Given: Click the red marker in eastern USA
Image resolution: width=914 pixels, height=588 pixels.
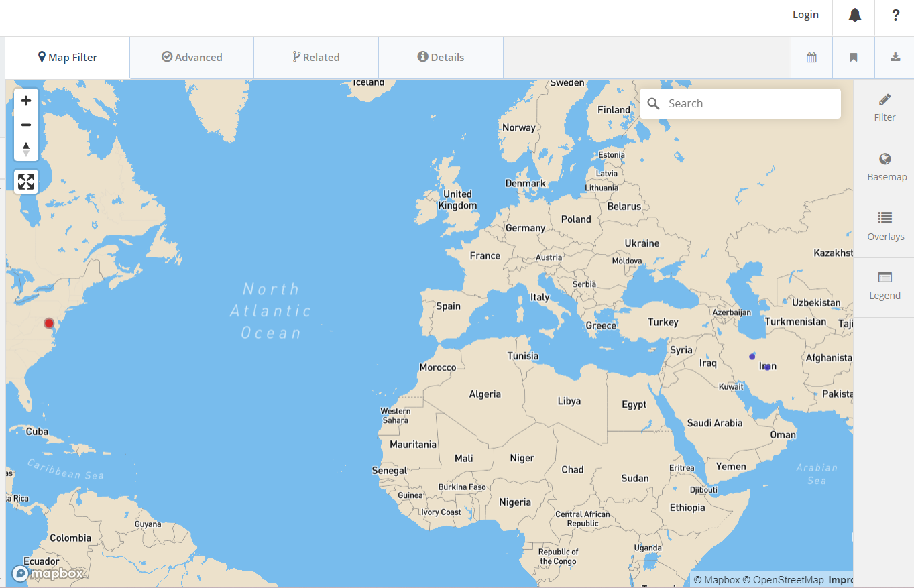Looking at the screenshot, I should 49,323.
